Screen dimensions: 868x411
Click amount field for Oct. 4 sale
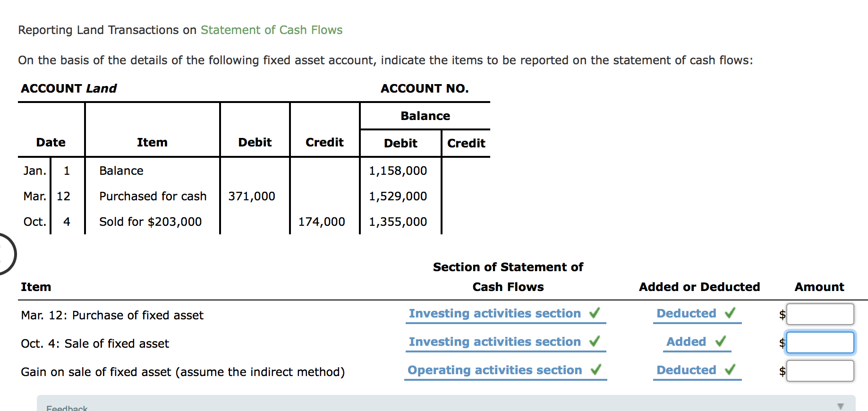click(820, 342)
